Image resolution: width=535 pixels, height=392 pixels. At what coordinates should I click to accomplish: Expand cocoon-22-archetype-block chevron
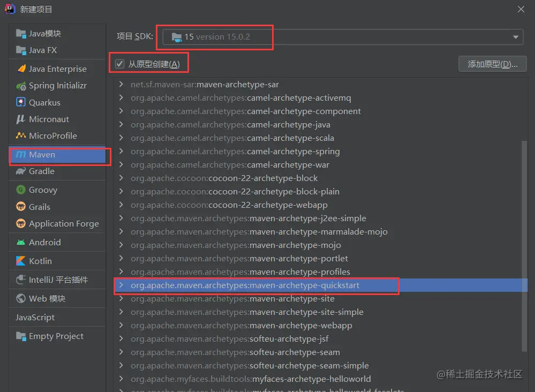121,178
